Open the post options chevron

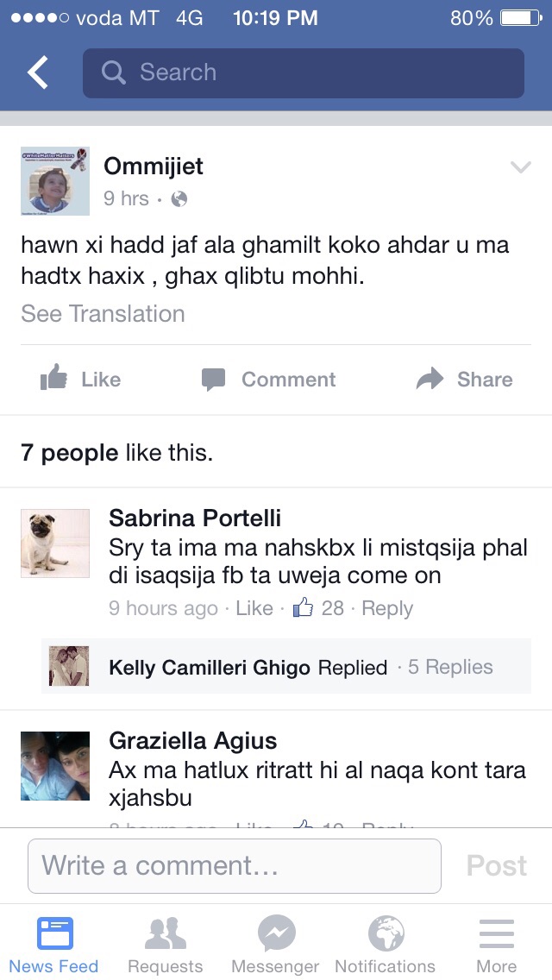[x=520, y=167]
